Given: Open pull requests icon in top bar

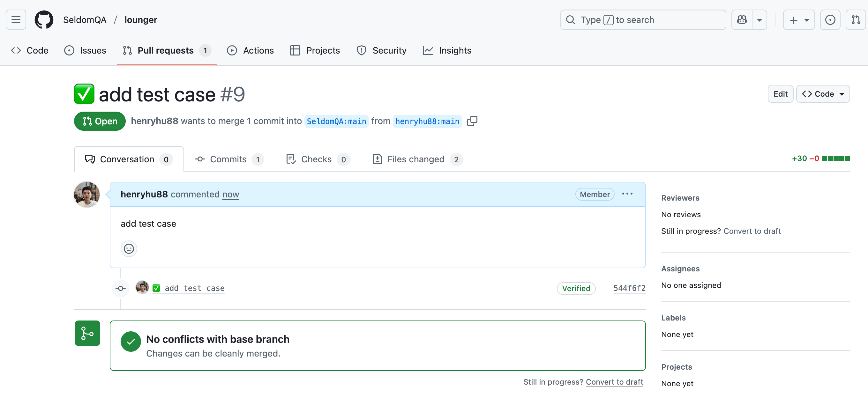Looking at the screenshot, I should pyautogui.click(x=856, y=20).
